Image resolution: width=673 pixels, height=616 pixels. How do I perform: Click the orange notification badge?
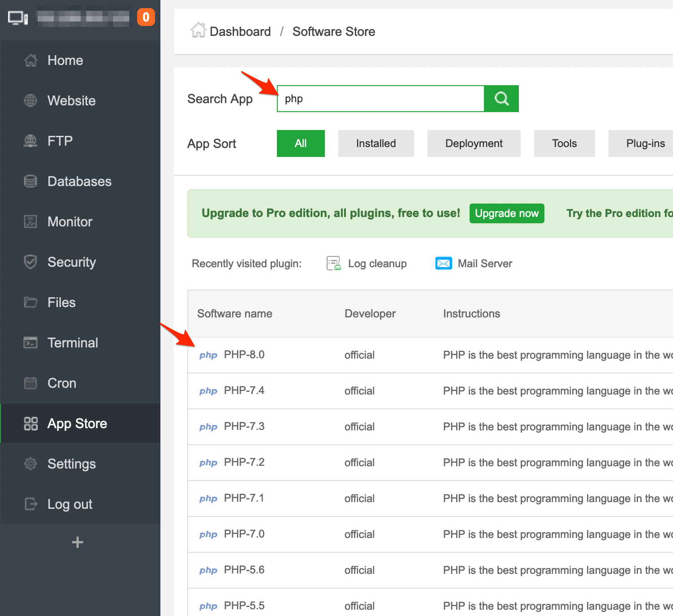146,17
